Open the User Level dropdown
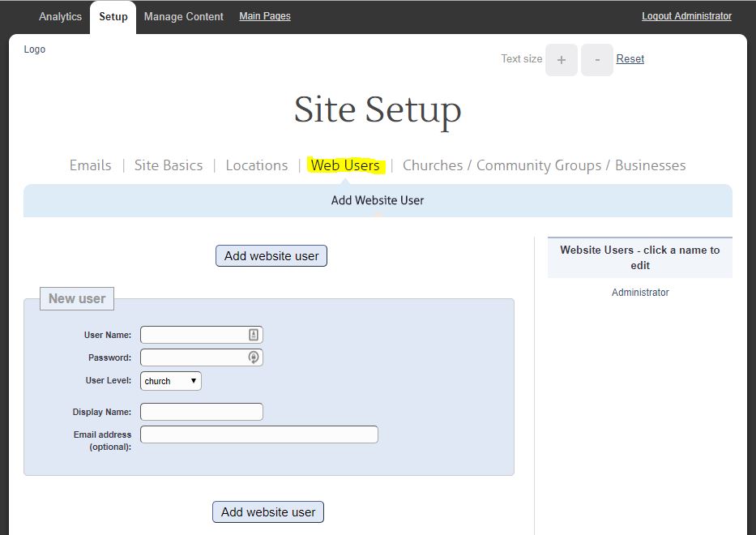Viewport: 756px width, 535px height. (171, 381)
